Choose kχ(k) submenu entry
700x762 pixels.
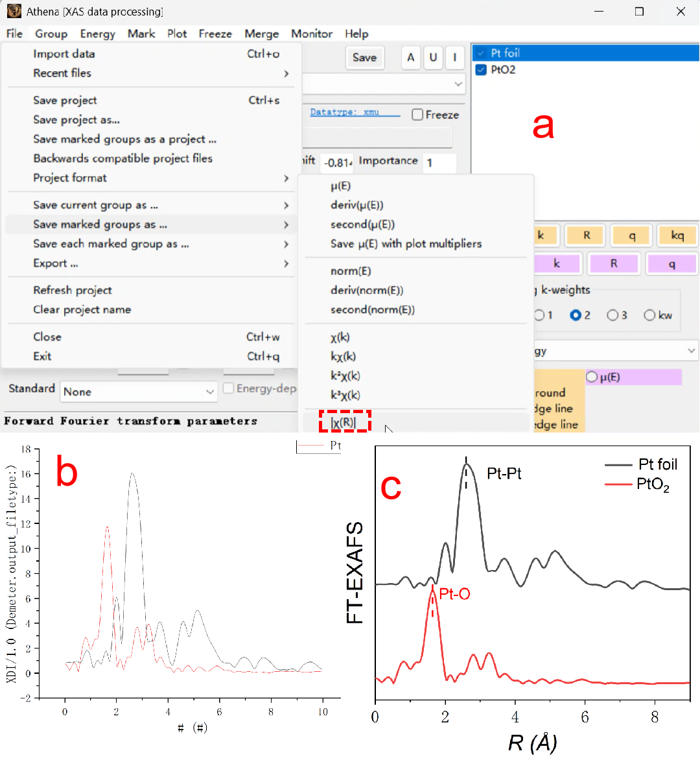click(416, 357)
